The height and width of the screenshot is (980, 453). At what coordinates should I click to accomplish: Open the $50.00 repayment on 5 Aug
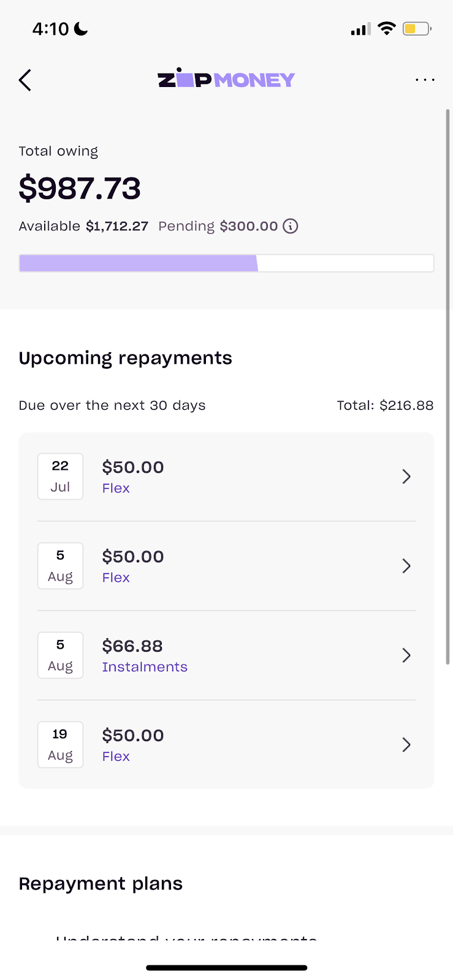(226, 566)
